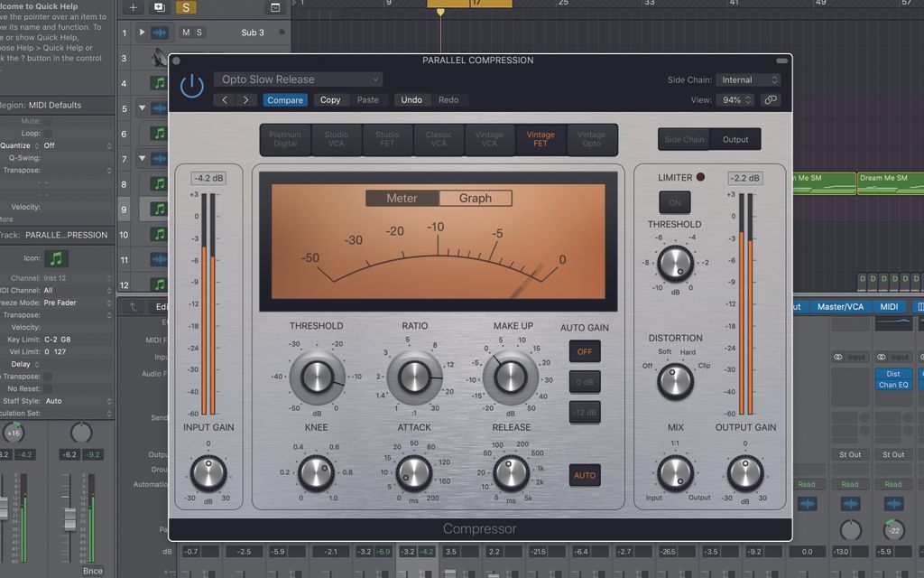This screenshot has height=578, width=924.
Task: Enable the AUTO release mode button
Action: (584, 475)
